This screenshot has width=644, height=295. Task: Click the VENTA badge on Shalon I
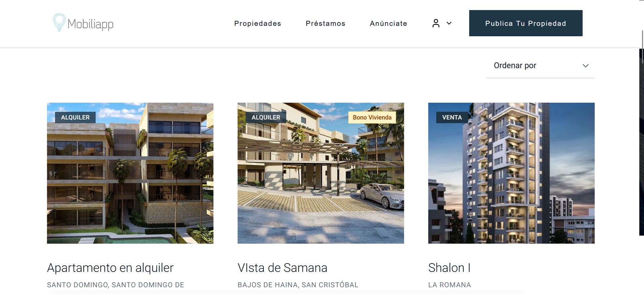452,117
